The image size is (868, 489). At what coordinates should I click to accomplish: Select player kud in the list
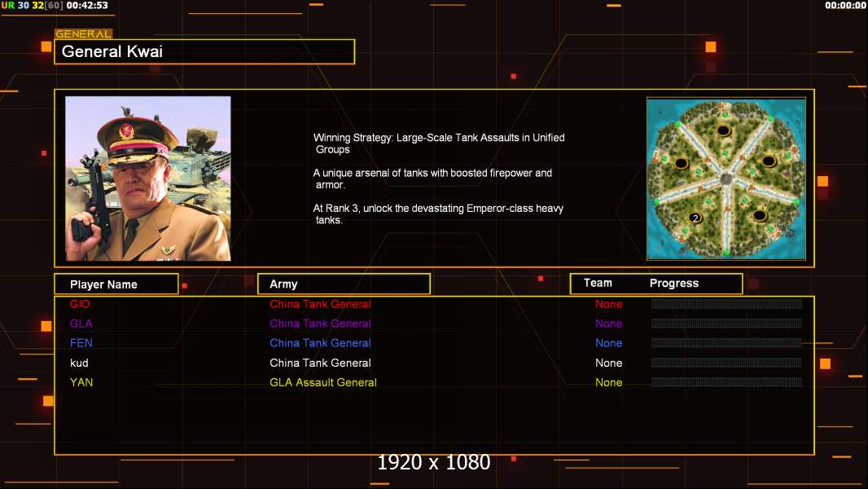(x=79, y=363)
